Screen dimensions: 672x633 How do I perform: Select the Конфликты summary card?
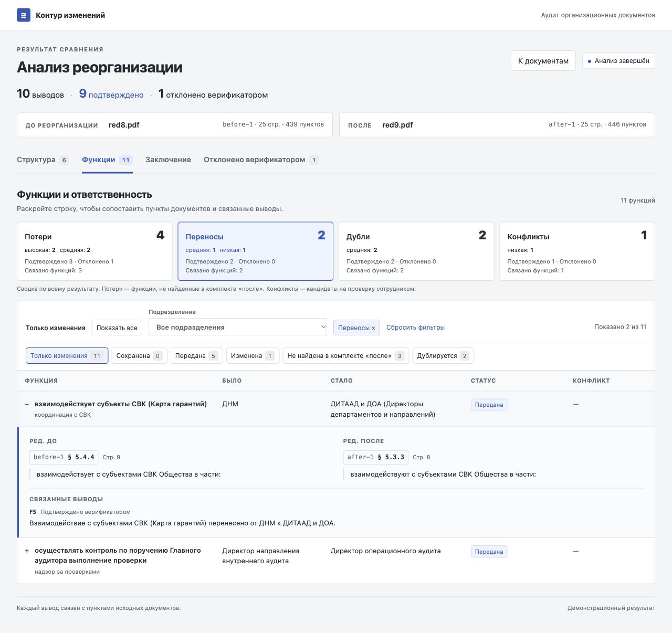(x=577, y=251)
